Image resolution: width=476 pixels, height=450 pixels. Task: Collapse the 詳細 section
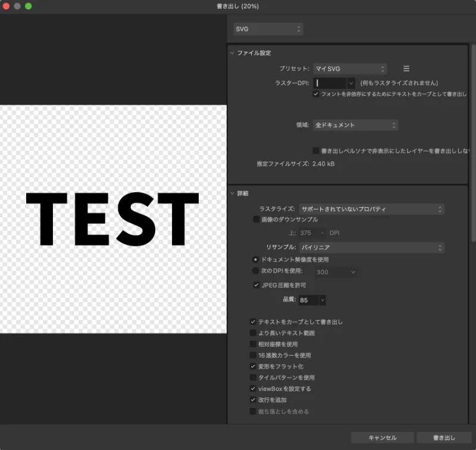[x=232, y=193]
